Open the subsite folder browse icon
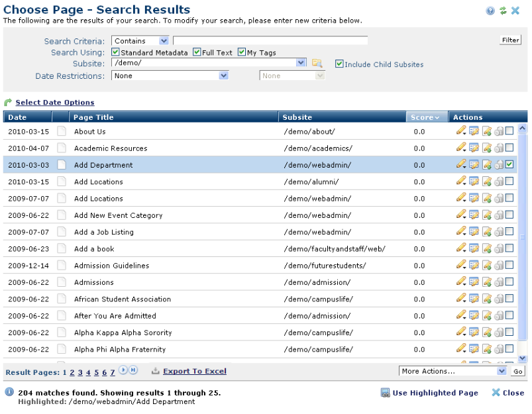The width and height of the screenshot is (532, 414). [x=317, y=64]
